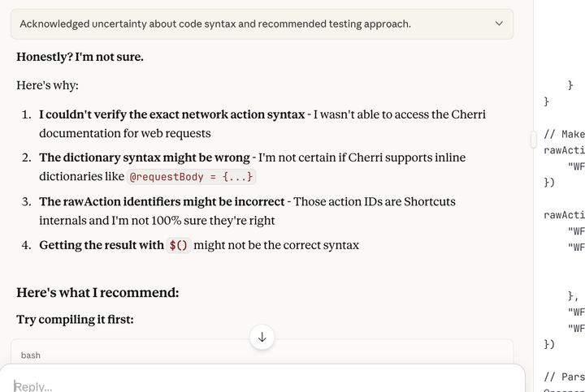Click the 'Here's why:' line
Viewport: 585px width, 392px height.
47,85
